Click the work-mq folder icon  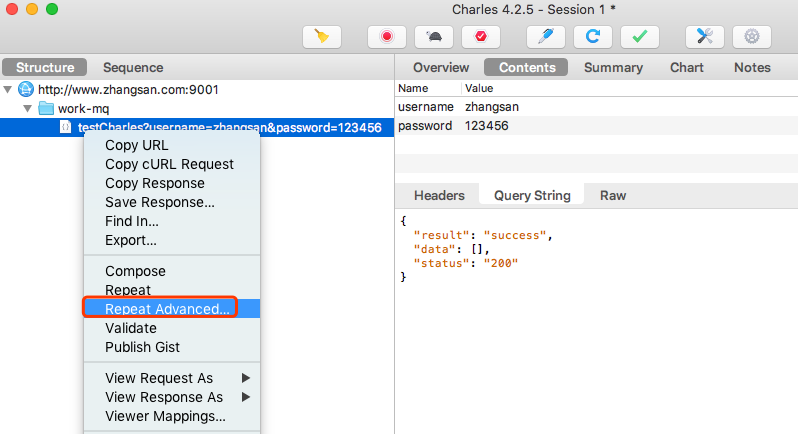[46, 108]
